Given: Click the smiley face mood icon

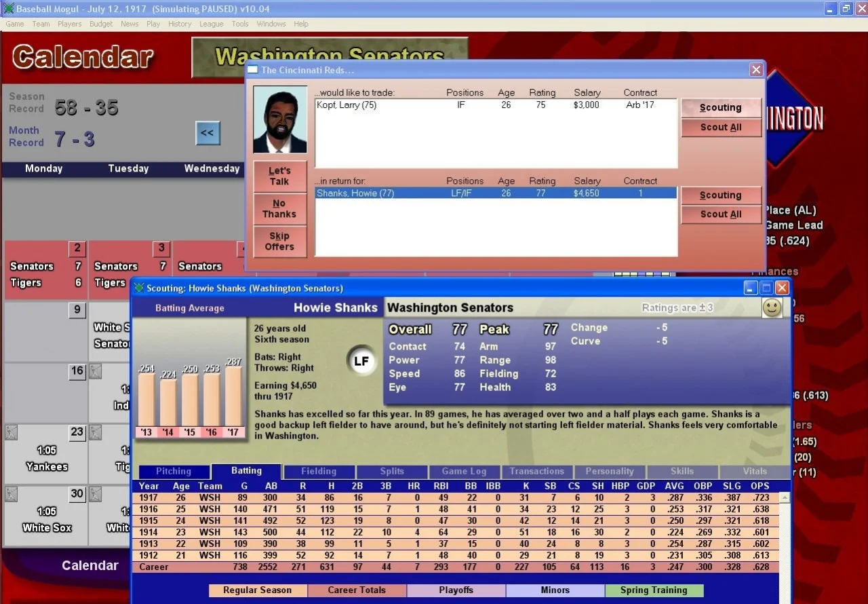Looking at the screenshot, I should [772, 307].
